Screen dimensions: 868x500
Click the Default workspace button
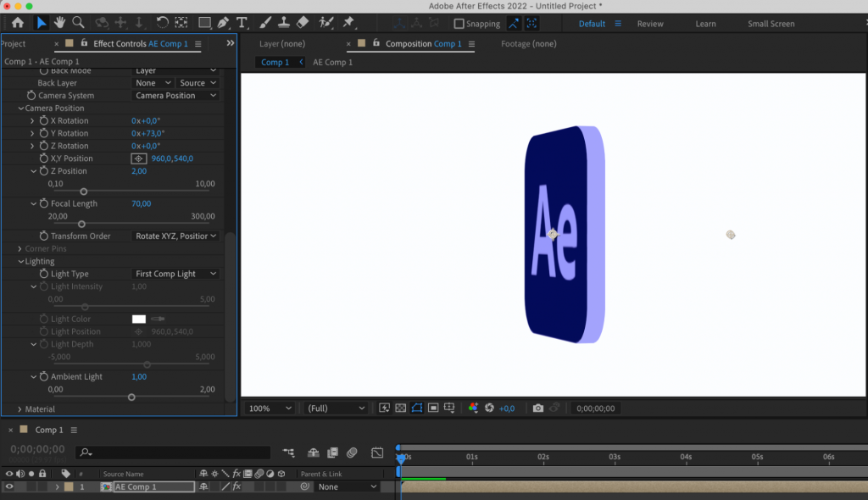592,24
